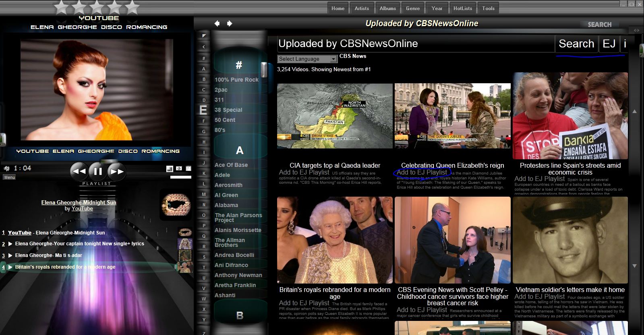Image resolution: width=644 pixels, height=335 pixels.
Task: Select artist Alanis Morissette
Action: point(238,230)
